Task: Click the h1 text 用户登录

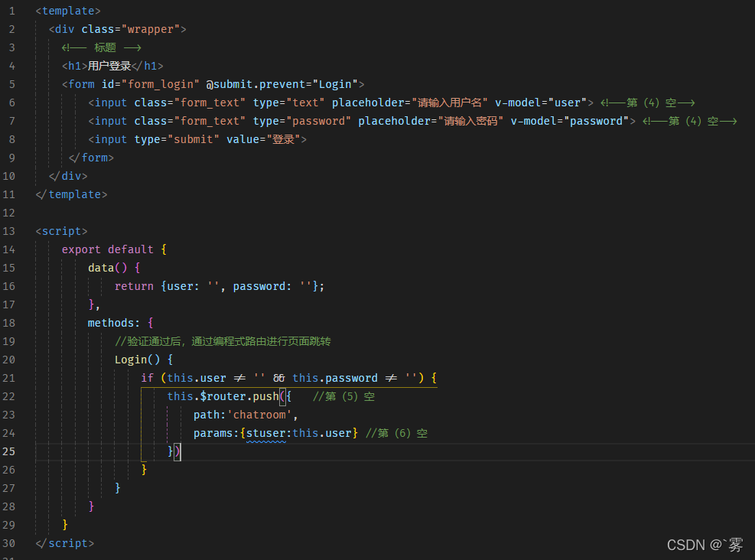Action: coord(109,66)
